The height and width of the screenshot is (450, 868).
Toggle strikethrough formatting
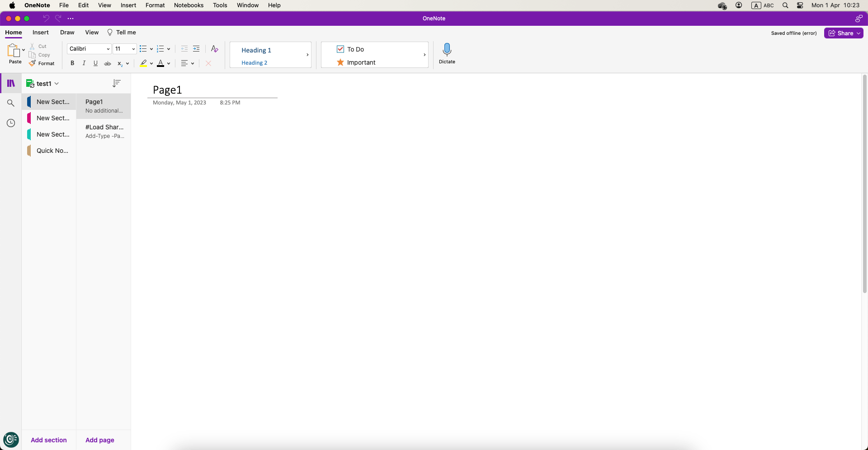[x=108, y=63]
